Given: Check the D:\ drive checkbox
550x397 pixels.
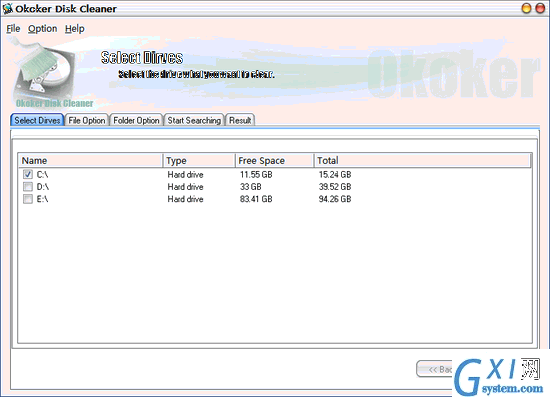Looking at the screenshot, I should pyautogui.click(x=28, y=187).
